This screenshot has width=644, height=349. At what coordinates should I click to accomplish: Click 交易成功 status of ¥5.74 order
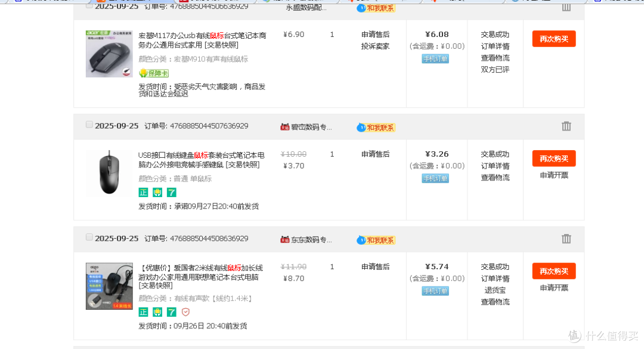click(495, 267)
